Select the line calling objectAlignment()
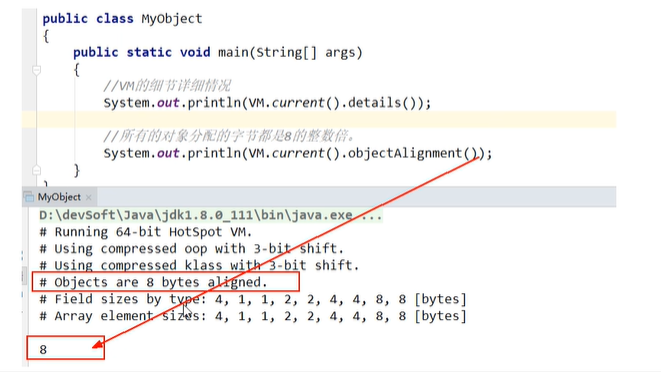Viewport: 661px width, 372px height. [298, 153]
